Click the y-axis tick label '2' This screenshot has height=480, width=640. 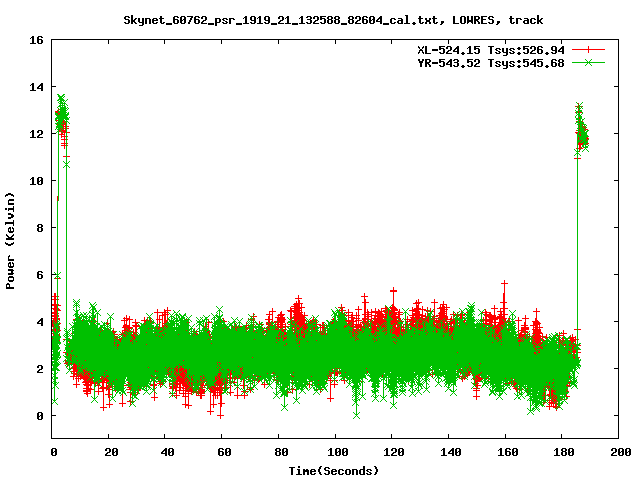tap(40, 369)
